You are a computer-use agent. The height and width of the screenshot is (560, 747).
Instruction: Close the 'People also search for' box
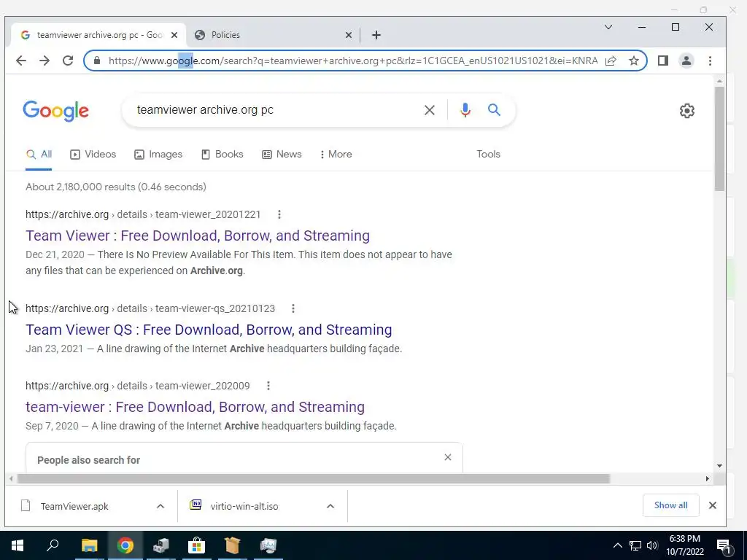[447, 457]
